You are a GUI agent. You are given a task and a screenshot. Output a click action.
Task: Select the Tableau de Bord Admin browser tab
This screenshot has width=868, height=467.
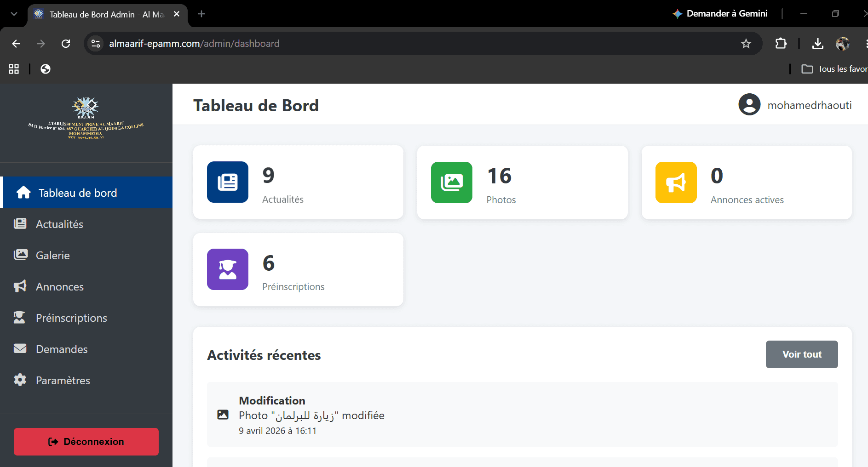click(107, 14)
